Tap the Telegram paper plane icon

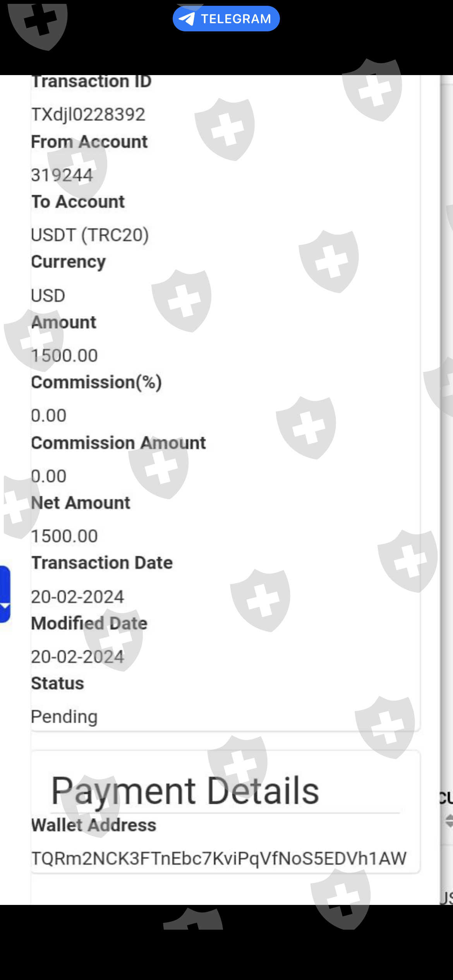point(187,19)
